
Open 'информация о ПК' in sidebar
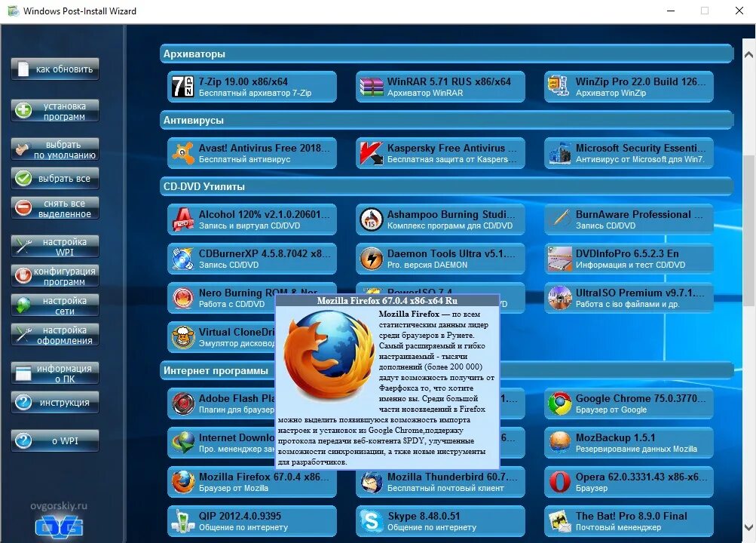tap(55, 373)
